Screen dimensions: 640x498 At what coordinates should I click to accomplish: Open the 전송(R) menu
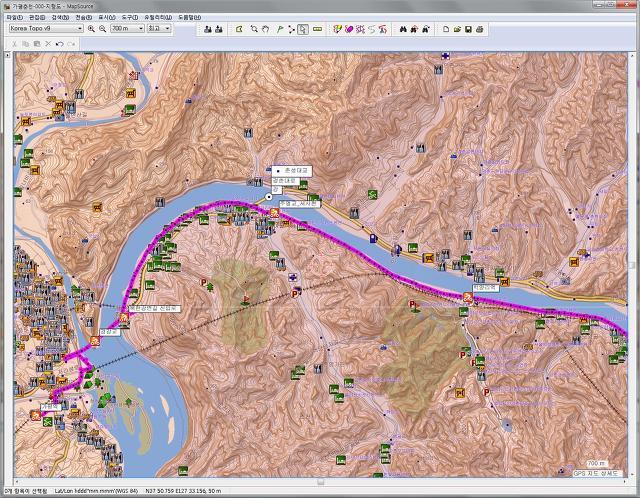coord(83,18)
